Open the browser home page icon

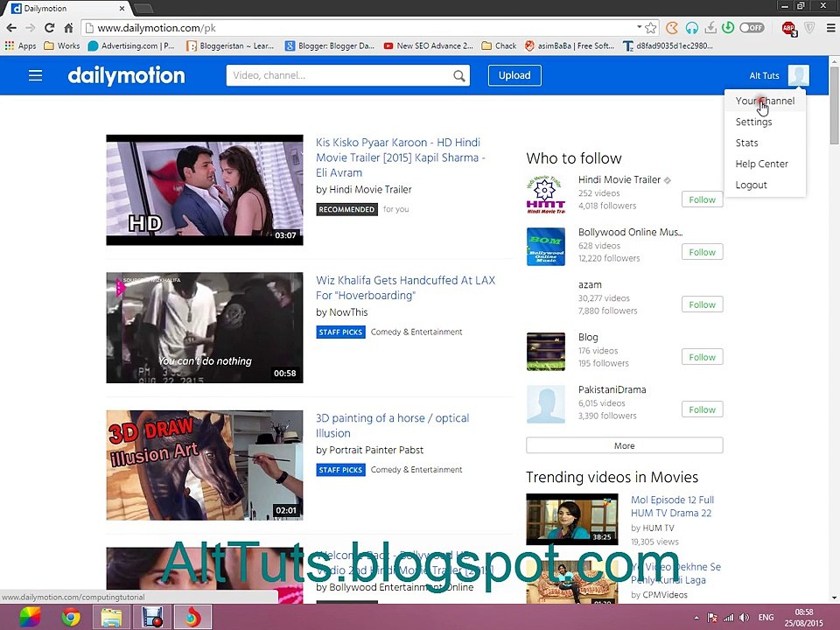tap(68, 28)
